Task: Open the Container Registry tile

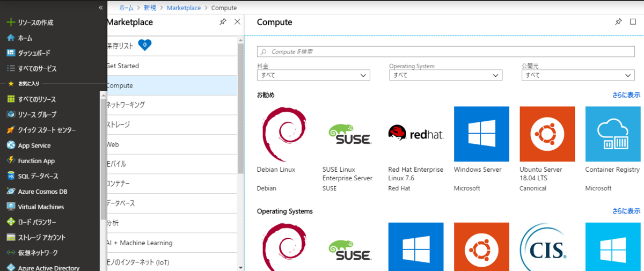Action: [612, 149]
